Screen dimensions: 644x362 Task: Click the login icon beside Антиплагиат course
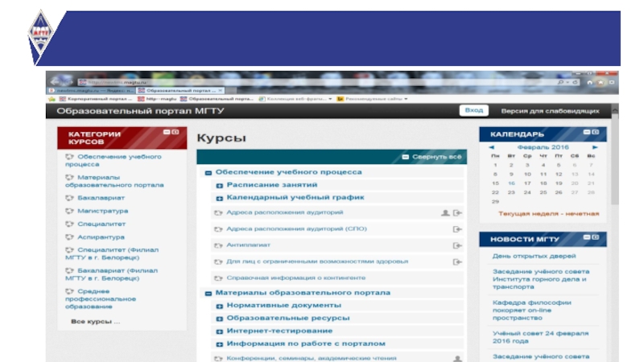pos(457,245)
